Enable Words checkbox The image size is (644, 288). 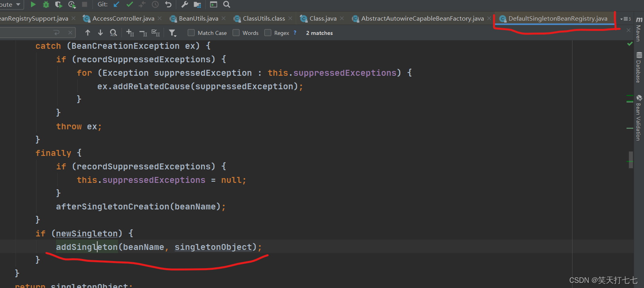pyautogui.click(x=236, y=33)
